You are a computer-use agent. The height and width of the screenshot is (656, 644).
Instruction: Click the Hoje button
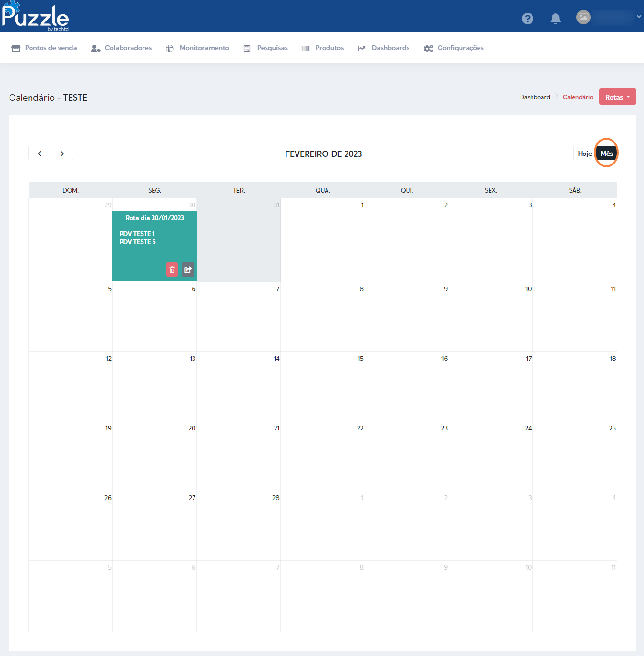584,154
